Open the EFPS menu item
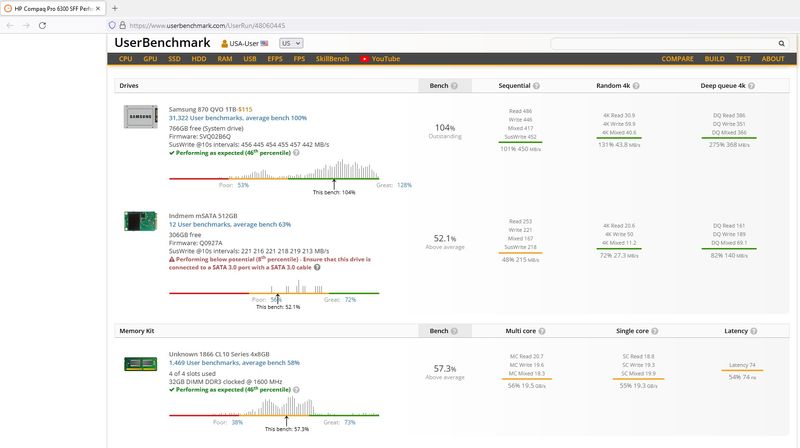This screenshot has height=448, width=800. pyautogui.click(x=274, y=59)
